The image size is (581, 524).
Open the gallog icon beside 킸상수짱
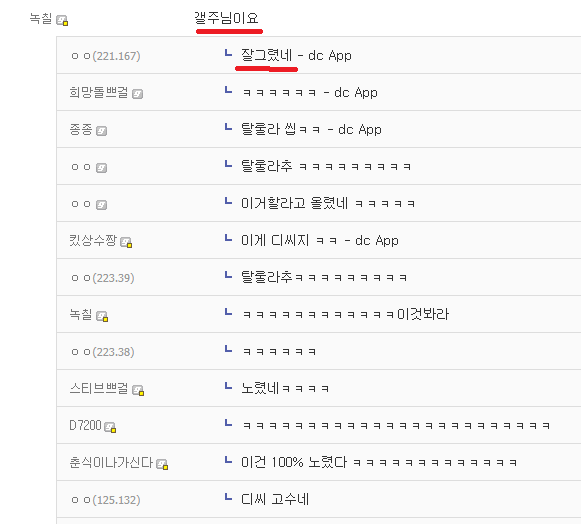tap(126, 242)
